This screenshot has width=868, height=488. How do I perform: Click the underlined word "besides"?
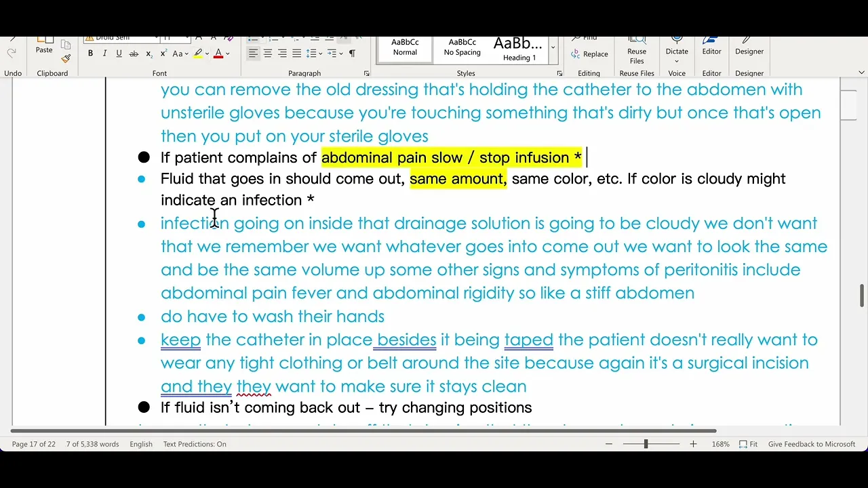407,340
